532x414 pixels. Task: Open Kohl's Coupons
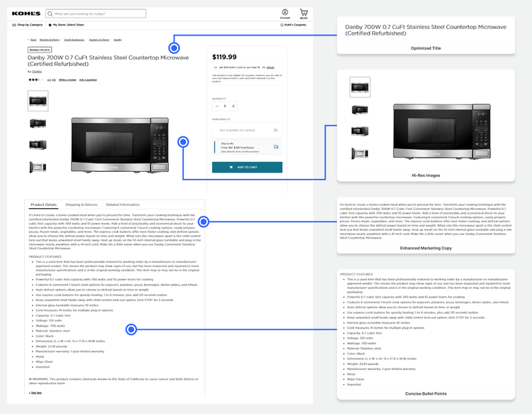click(x=293, y=25)
